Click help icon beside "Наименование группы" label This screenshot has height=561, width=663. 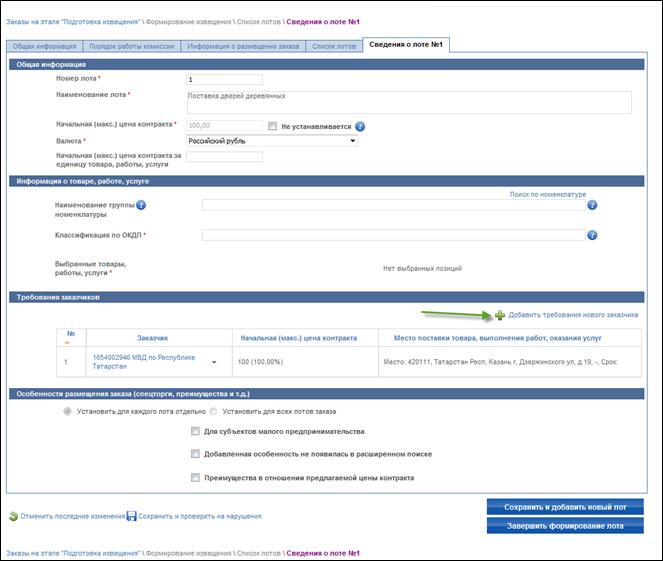tap(141, 205)
